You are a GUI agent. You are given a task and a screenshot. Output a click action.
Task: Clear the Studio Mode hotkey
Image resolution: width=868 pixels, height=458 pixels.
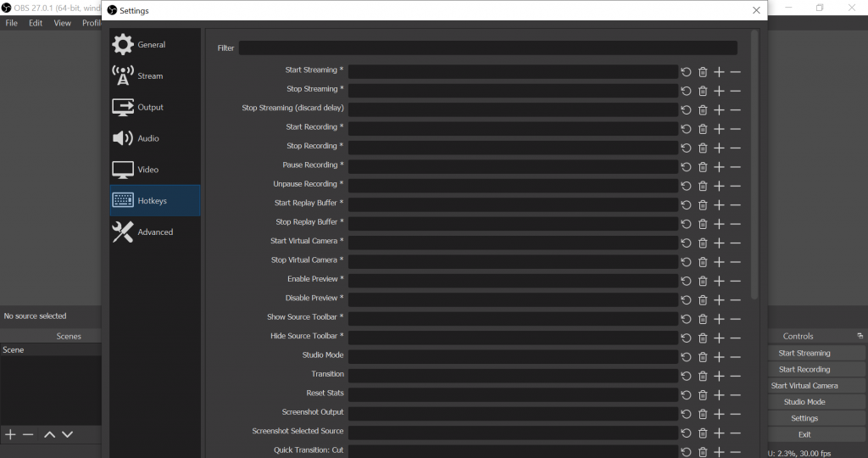tap(703, 357)
